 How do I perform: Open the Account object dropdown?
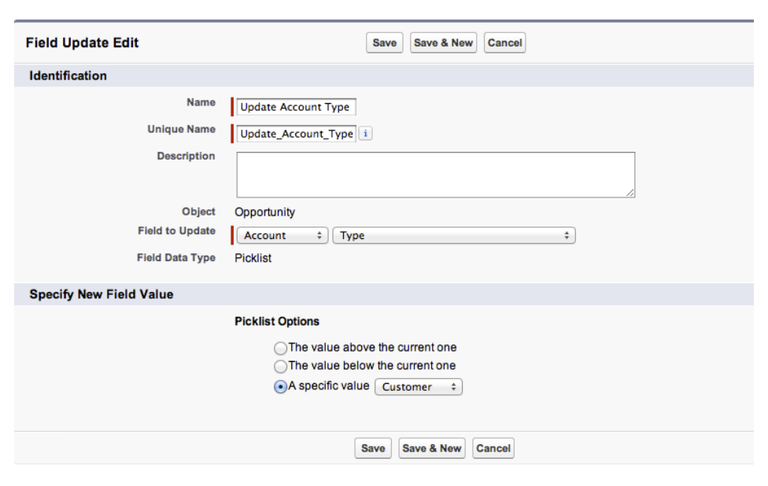click(x=282, y=236)
